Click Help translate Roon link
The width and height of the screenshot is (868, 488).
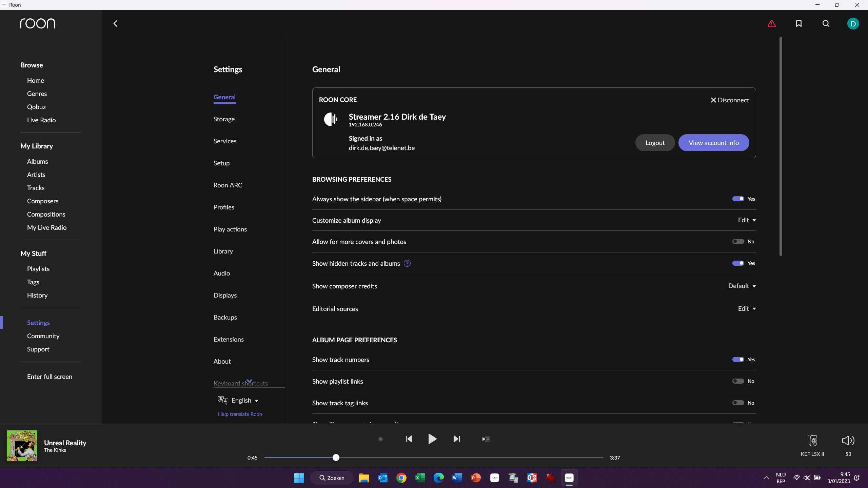pyautogui.click(x=240, y=414)
